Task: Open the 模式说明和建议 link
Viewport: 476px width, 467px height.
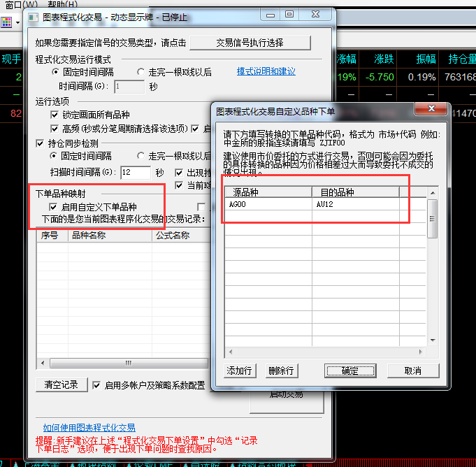Action: [x=266, y=71]
